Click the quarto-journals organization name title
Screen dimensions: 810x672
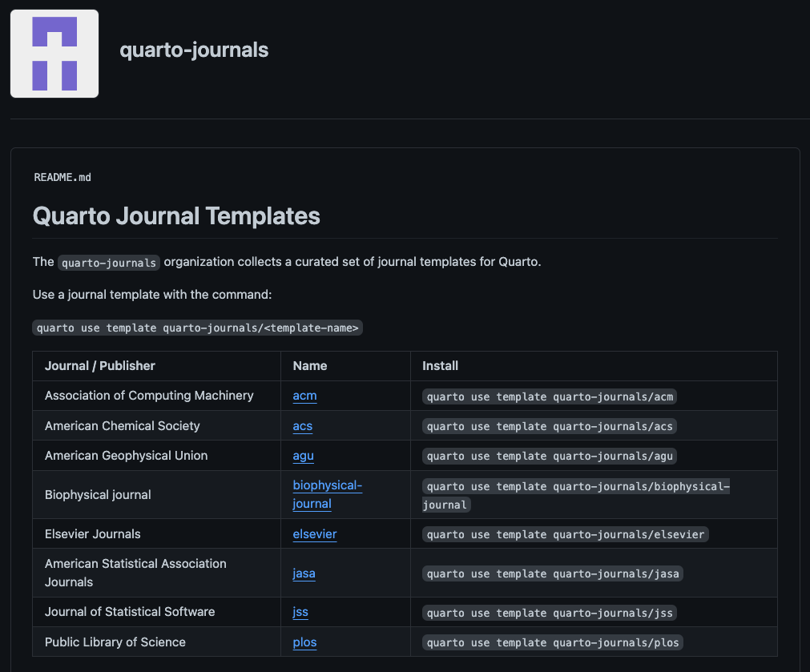(x=194, y=50)
